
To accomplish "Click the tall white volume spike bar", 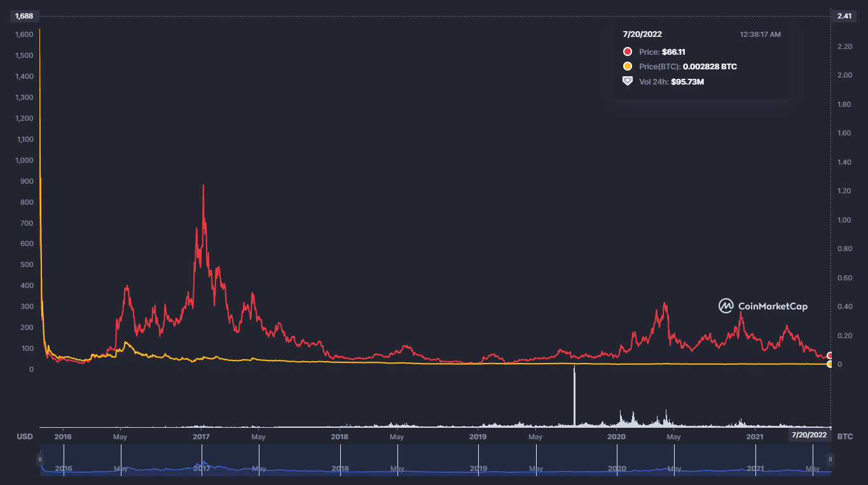I will 574,395.
